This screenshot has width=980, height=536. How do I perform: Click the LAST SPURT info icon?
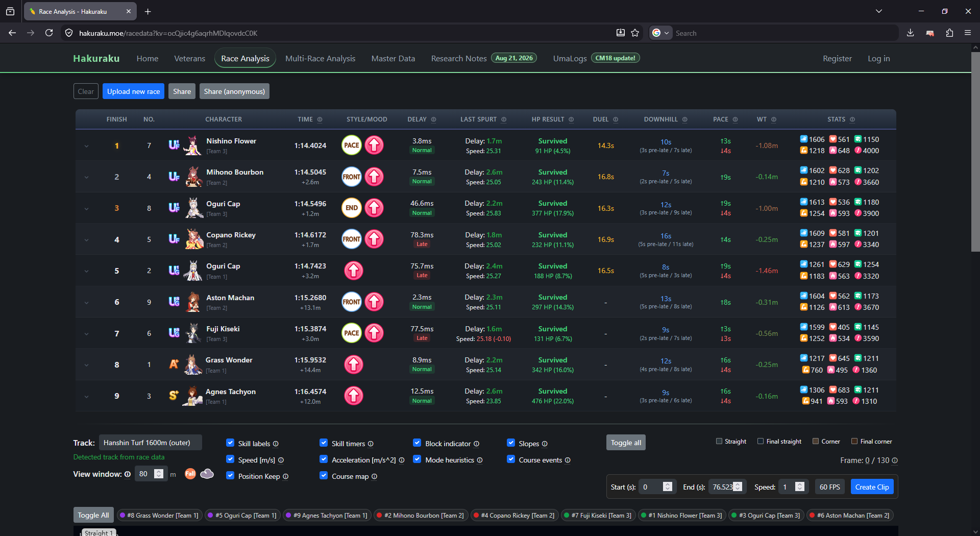504,119
